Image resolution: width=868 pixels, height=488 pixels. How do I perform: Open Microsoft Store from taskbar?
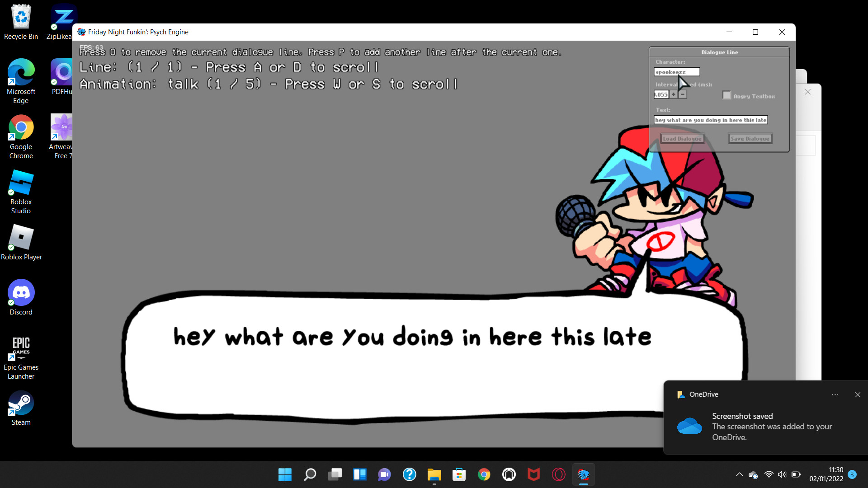(x=459, y=474)
